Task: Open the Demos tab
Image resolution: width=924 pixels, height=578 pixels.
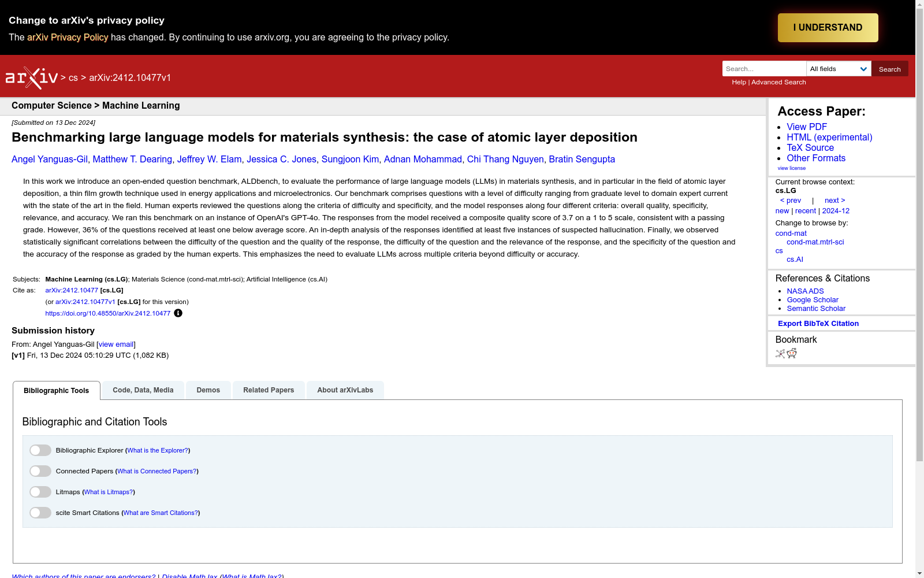Action: (x=208, y=390)
